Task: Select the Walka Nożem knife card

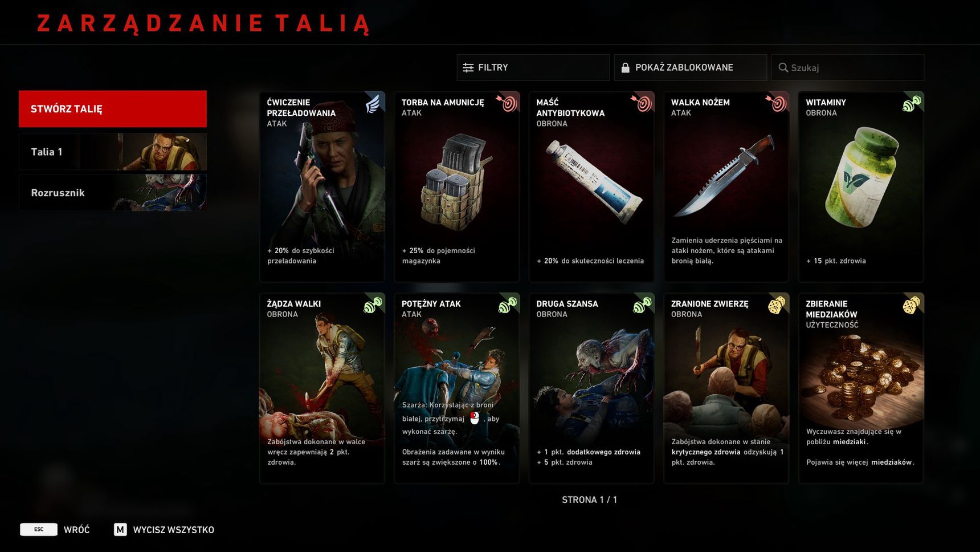Action: (726, 187)
